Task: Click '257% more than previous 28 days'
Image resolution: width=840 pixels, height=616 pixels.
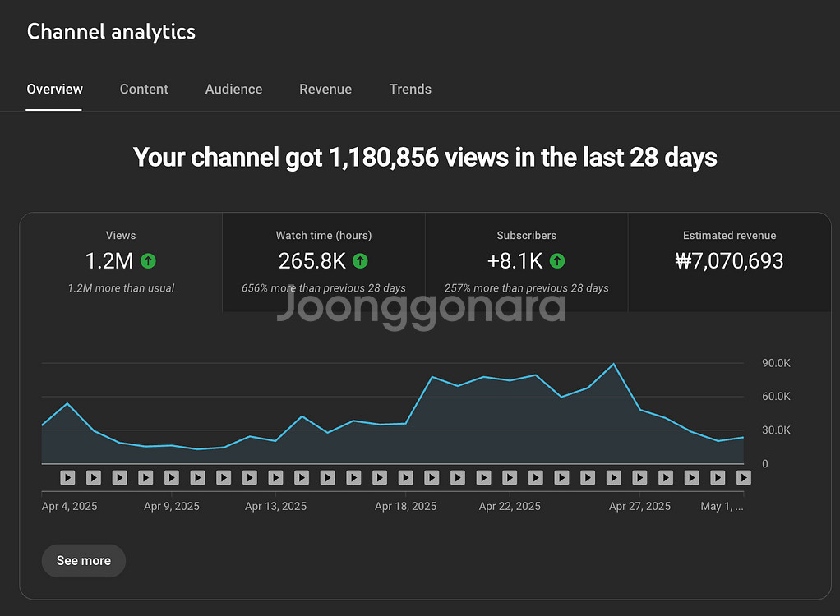Action: pos(526,288)
